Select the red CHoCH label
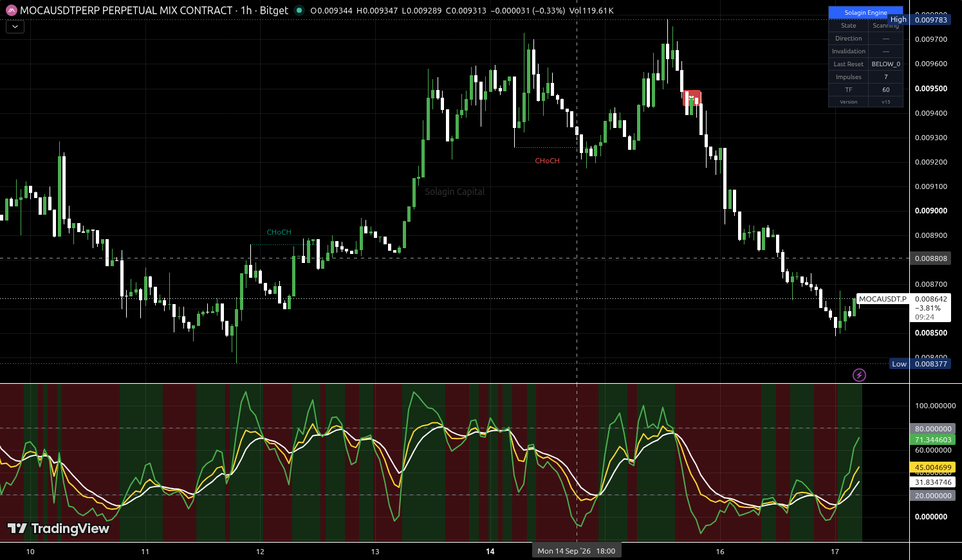962x560 pixels. pyautogui.click(x=547, y=161)
